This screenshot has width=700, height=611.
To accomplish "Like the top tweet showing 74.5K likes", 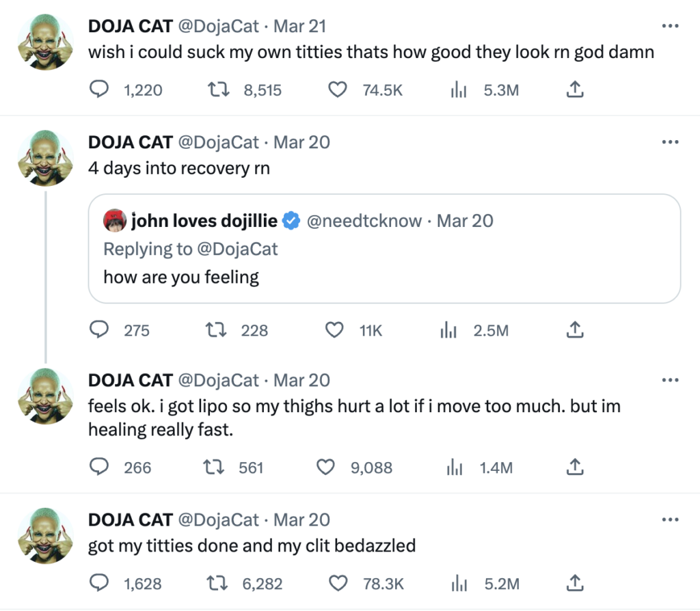I will pyautogui.click(x=337, y=90).
